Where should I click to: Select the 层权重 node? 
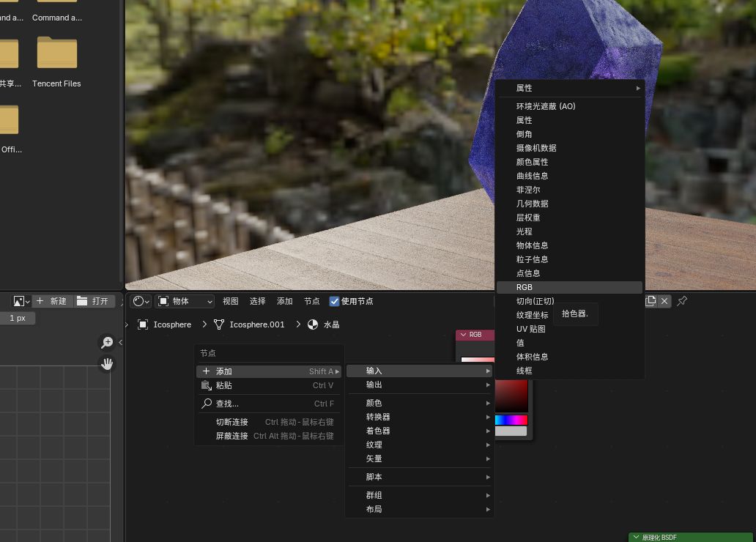tap(569, 218)
